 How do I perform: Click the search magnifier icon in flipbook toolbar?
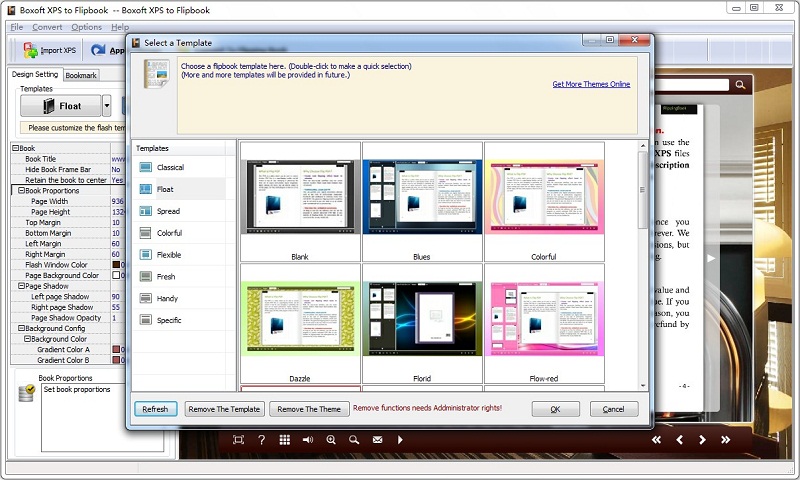click(x=354, y=440)
